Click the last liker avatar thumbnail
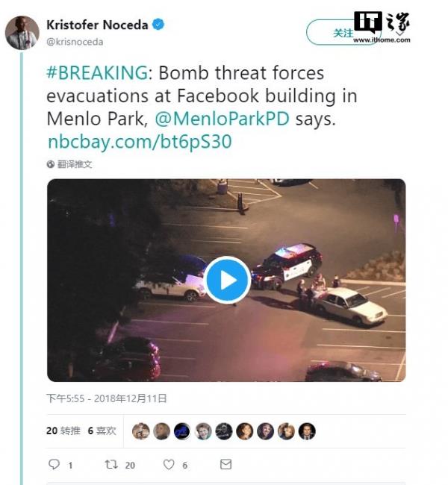Screen dimensions: 448x485 pyautogui.click(x=307, y=431)
